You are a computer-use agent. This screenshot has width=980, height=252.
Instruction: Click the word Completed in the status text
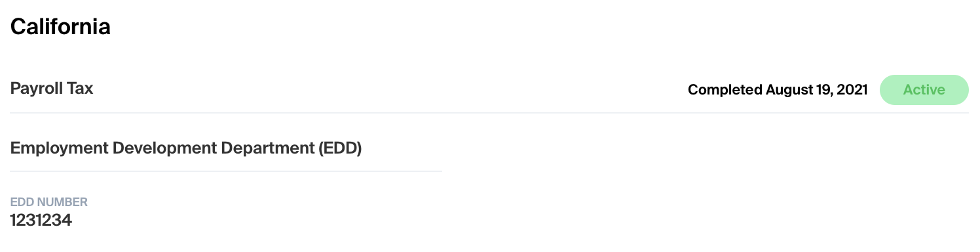point(725,90)
